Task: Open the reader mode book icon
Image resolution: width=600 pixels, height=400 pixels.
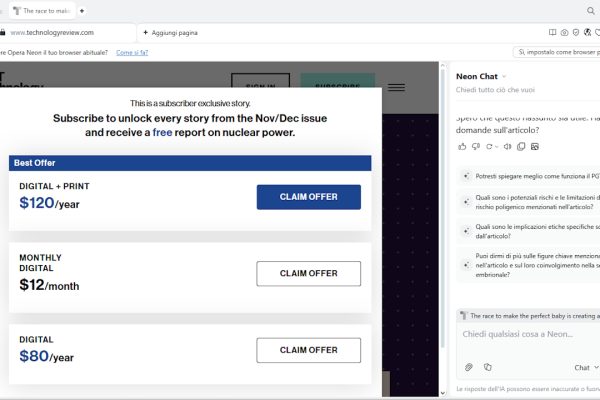Action: coord(553,33)
